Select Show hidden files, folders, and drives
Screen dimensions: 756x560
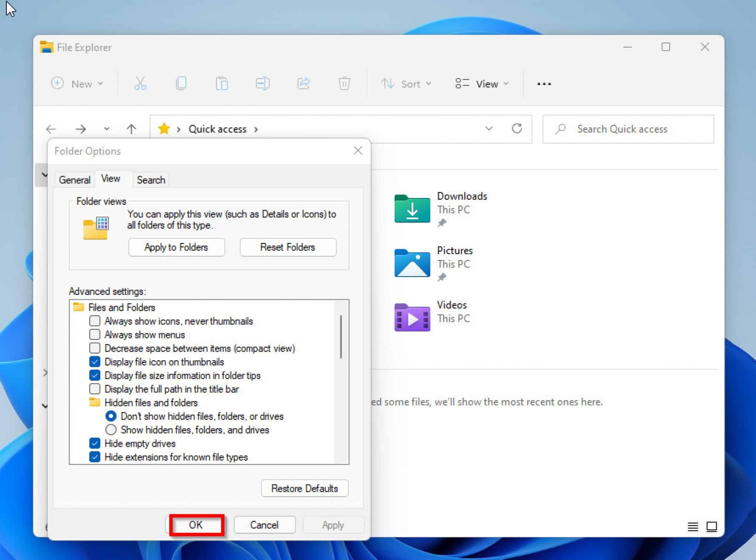tap(111, 429)
